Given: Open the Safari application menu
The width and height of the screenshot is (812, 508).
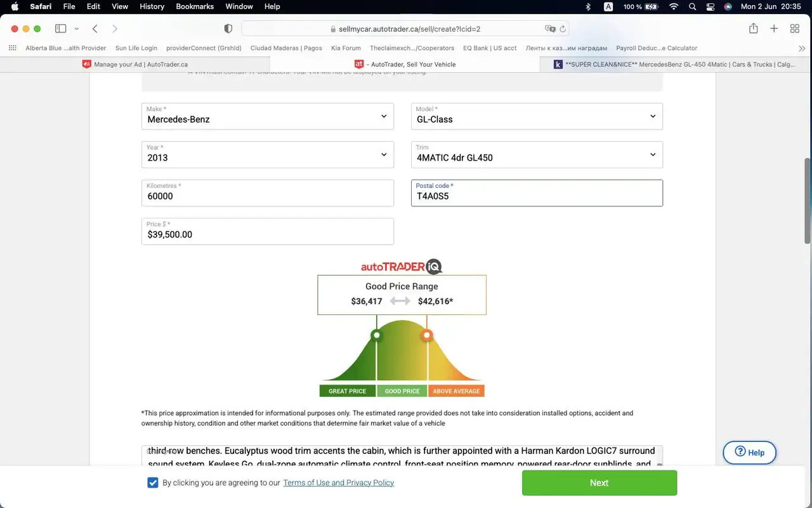Looking at the screenshot, I should pos(41,6).
